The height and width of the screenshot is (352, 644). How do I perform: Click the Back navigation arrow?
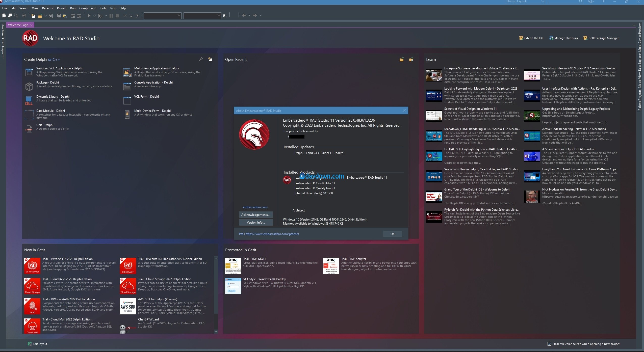point(244,15)
